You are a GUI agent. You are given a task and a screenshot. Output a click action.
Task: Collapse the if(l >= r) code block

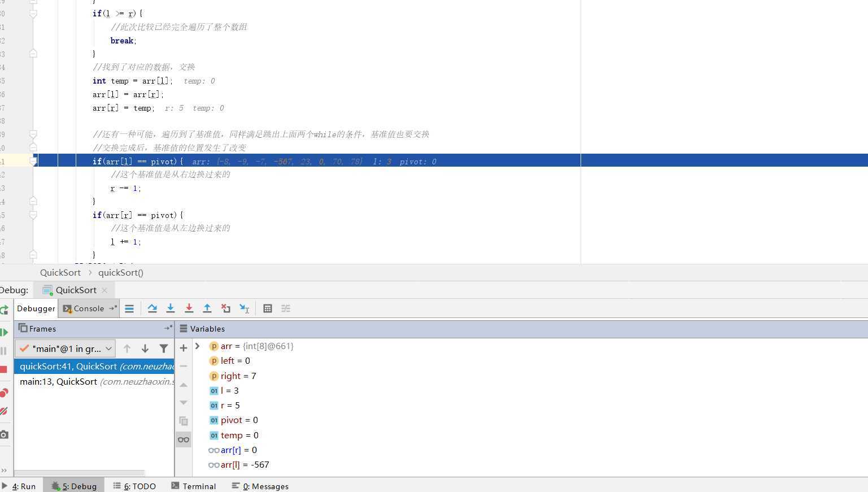pos(33,14)
